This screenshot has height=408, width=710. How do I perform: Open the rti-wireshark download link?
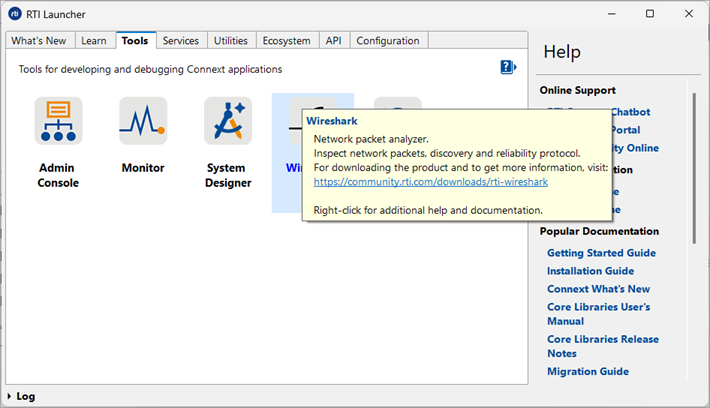click(x=431, y=182)
